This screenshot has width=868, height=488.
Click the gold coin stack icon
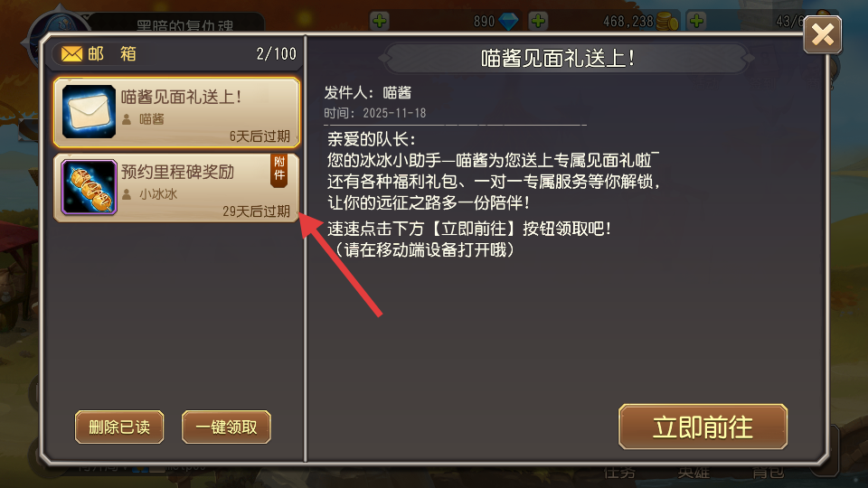pos(667,22)
